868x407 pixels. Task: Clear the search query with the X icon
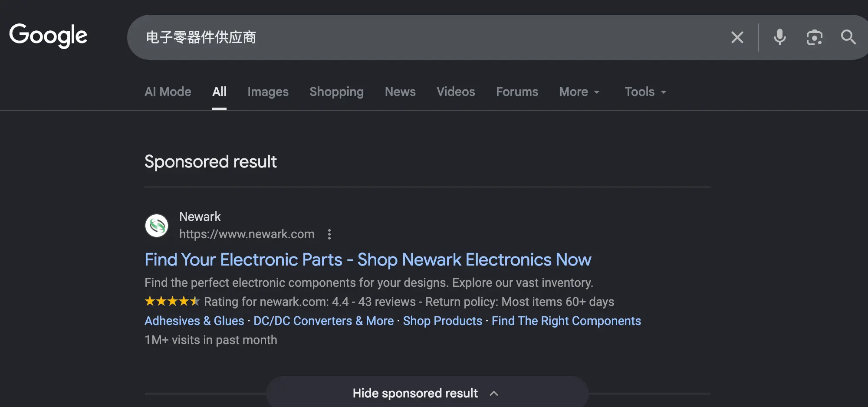pyautogui.click(x=737, y=37)
